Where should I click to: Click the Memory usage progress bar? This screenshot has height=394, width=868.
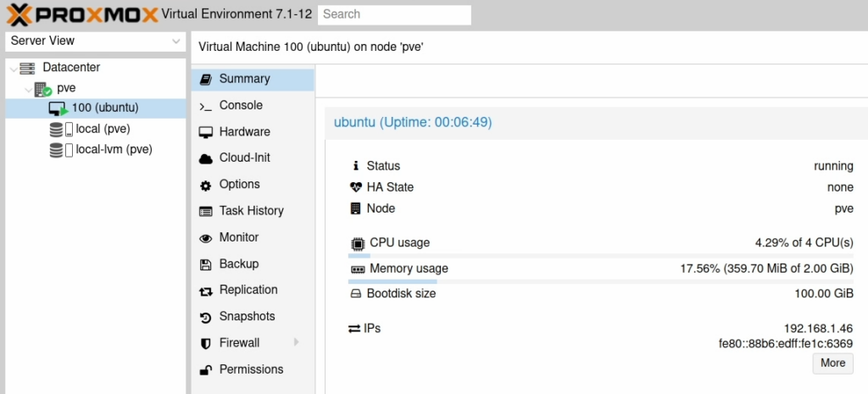[x=601, y=281]
